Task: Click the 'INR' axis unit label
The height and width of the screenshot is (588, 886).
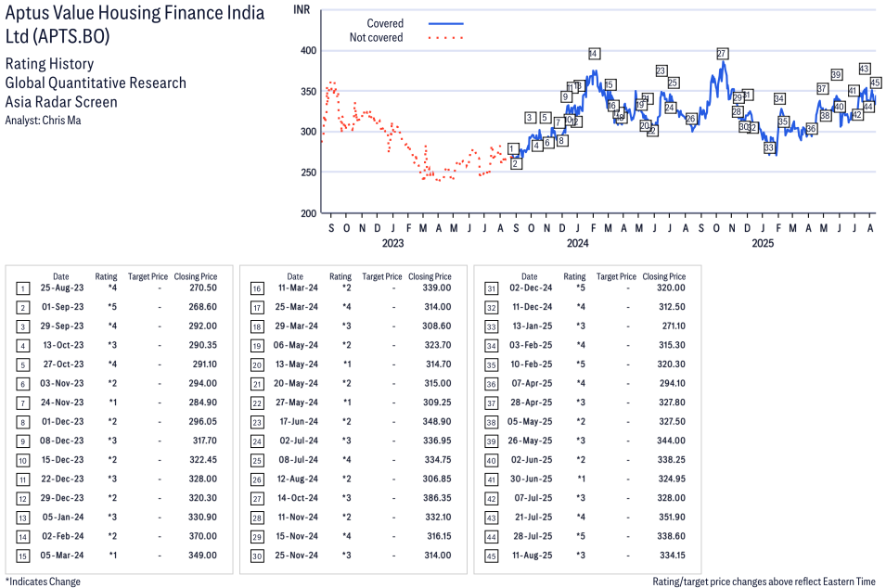Action: pos(302,9)
